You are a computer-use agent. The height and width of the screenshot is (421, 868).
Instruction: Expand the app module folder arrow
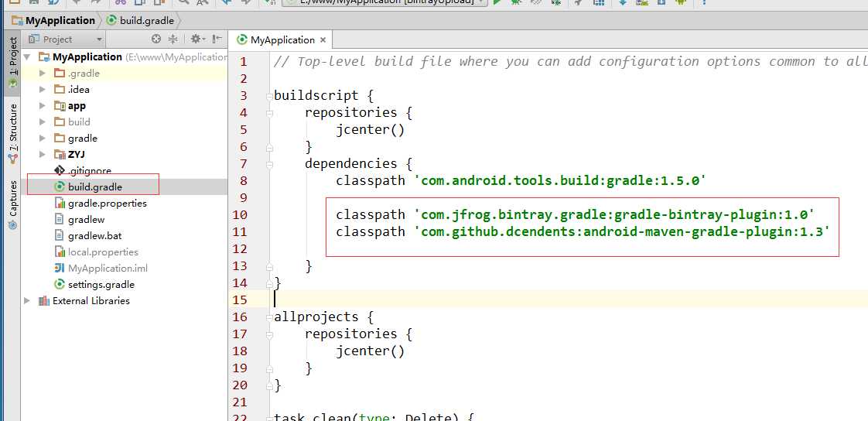[43, 106]
